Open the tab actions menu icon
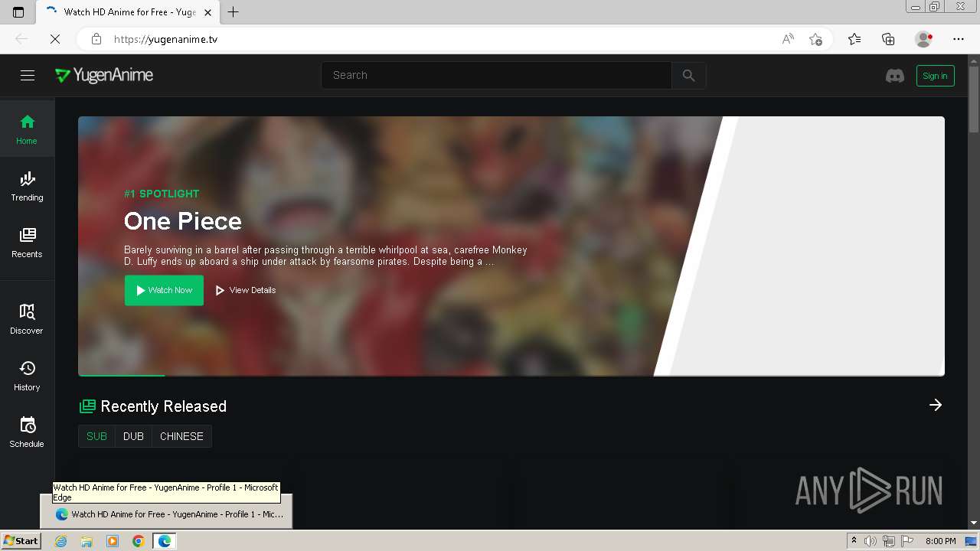This screenshot has height=551, width=980. point(18,12)
